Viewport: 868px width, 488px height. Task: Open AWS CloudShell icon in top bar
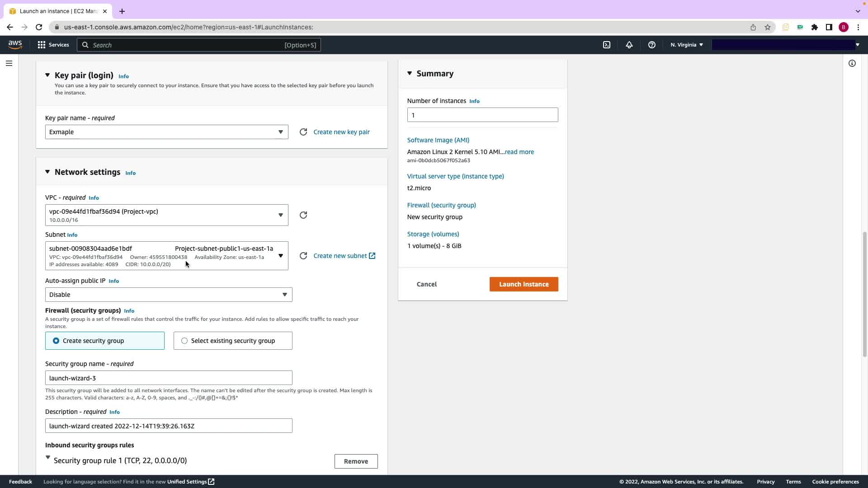pos(607,45)
